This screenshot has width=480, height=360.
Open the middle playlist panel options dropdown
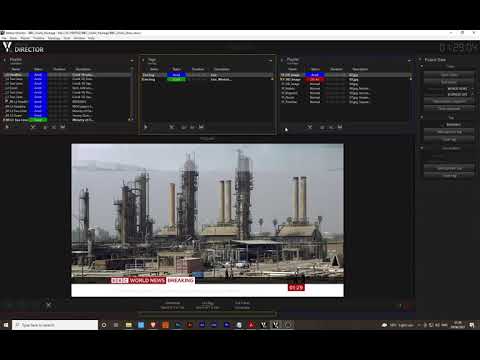click(270, 61)
